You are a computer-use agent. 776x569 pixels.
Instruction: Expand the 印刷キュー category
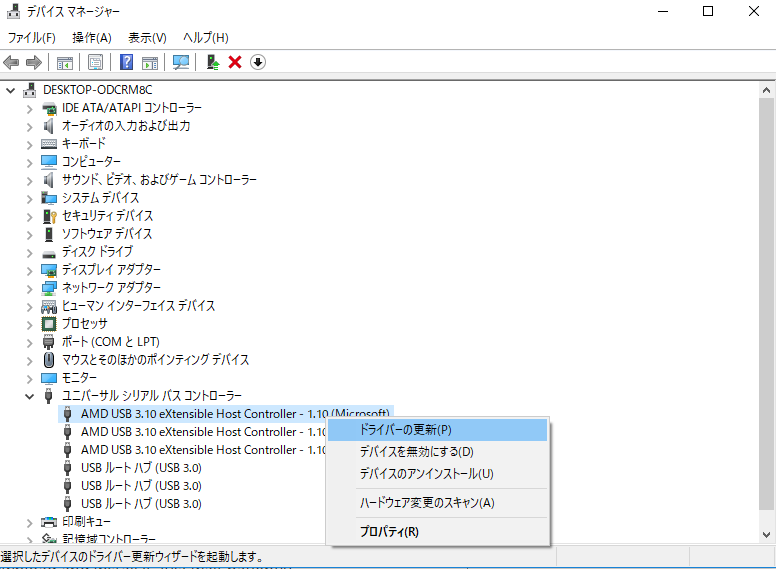(x=30, y=522)
